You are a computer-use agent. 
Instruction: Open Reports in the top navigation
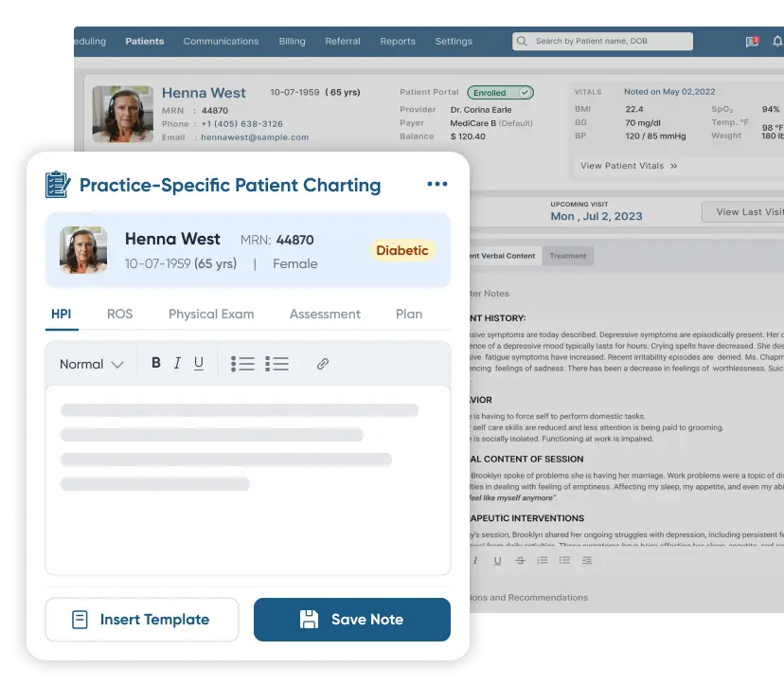(398, 41)
